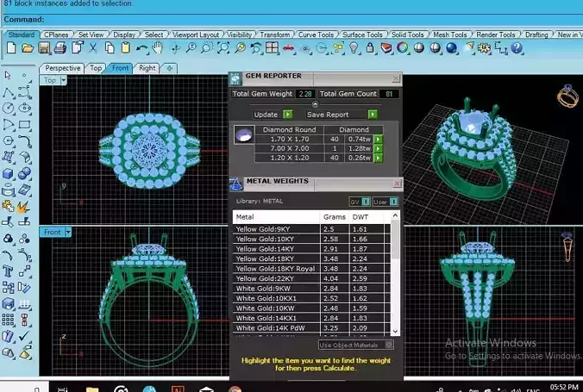
Task: Click the four-viewport layout icon
Action: point(273,48)
